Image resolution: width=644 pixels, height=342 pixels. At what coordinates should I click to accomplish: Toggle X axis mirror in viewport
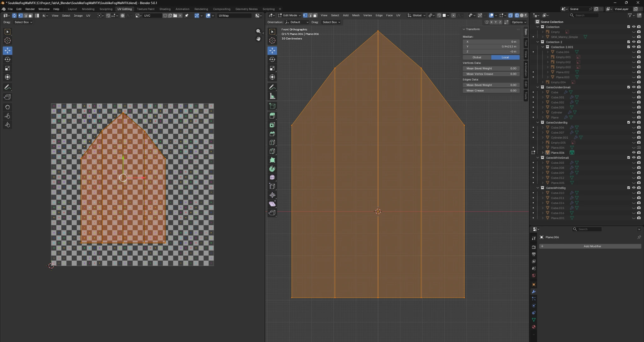point(491,22)
